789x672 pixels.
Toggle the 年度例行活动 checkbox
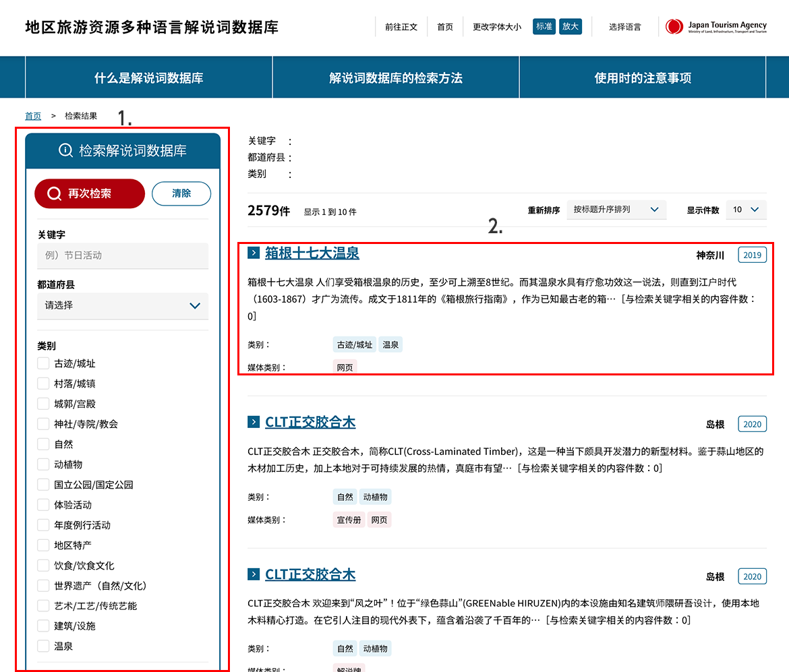pos(43,524)
